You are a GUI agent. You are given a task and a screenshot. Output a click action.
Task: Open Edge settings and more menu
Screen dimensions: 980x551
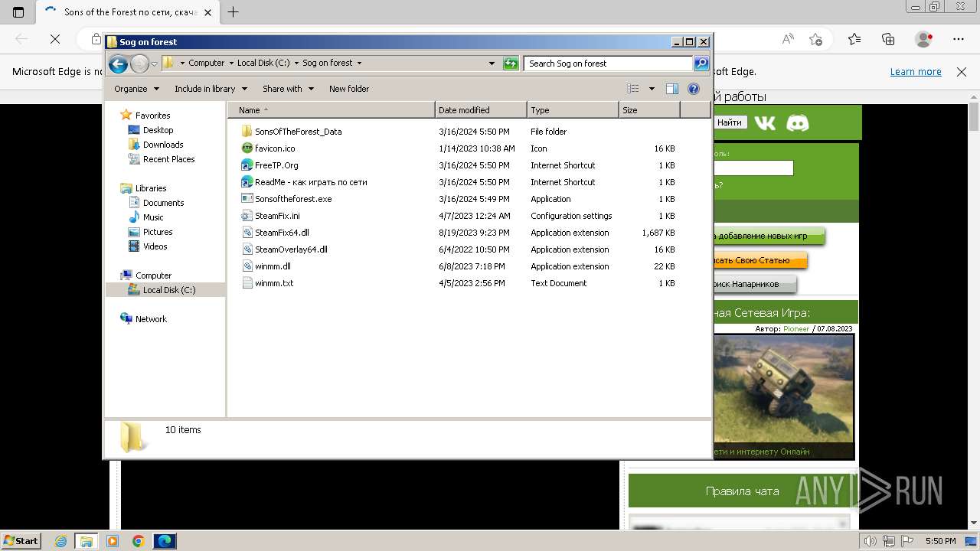tap(959, 39)
